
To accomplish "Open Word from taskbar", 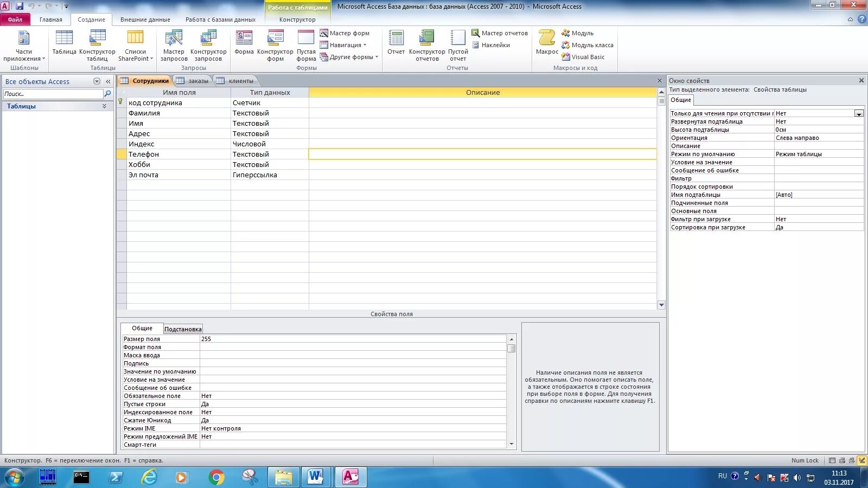I will coord(315,477).
